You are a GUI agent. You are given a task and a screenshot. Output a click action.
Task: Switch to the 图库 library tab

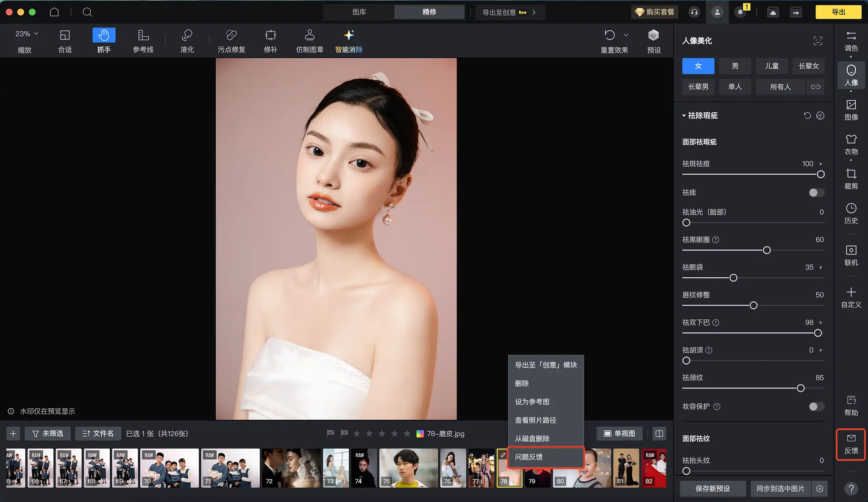[x=359, y=12]
